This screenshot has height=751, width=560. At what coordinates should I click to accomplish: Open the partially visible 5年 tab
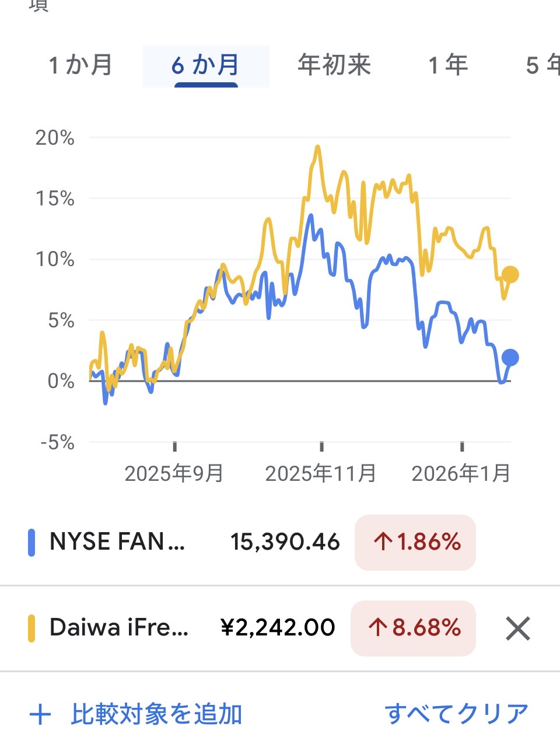point(542,65)
